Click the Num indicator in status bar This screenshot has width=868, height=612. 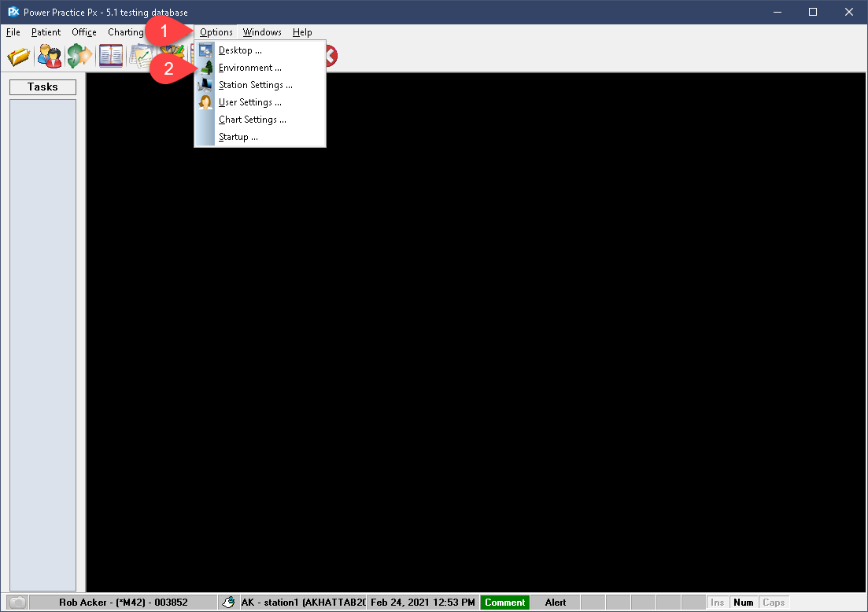pos(744,602)
